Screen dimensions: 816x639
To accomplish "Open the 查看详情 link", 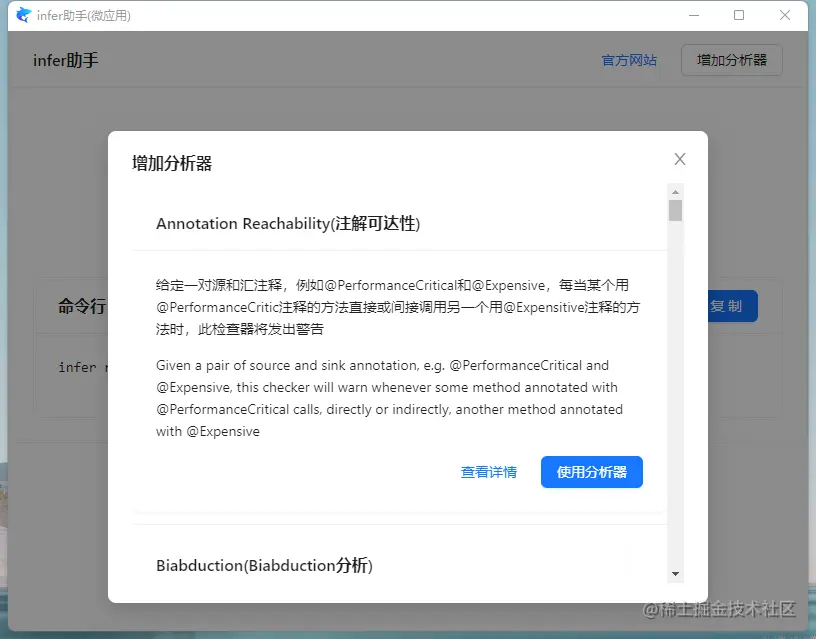I will click(x=489, y=472).
